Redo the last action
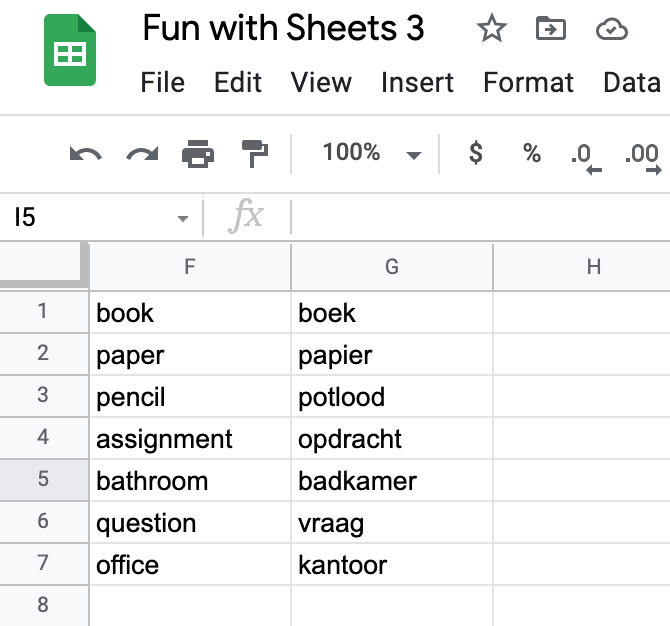Screen dimensions: 670x626 coord(142,154)
